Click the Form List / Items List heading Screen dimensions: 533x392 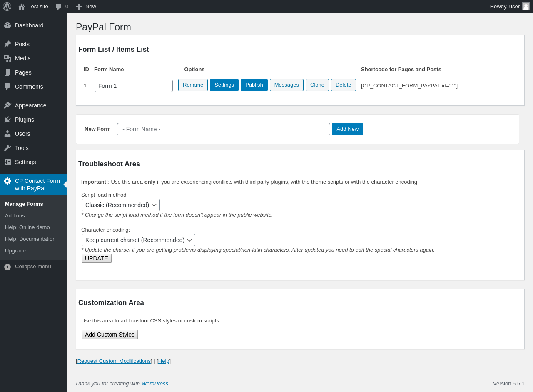coord(114,50)
